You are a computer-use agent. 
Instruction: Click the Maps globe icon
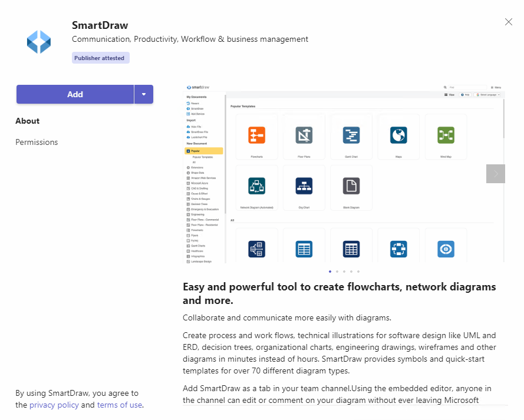coord(398,135)
